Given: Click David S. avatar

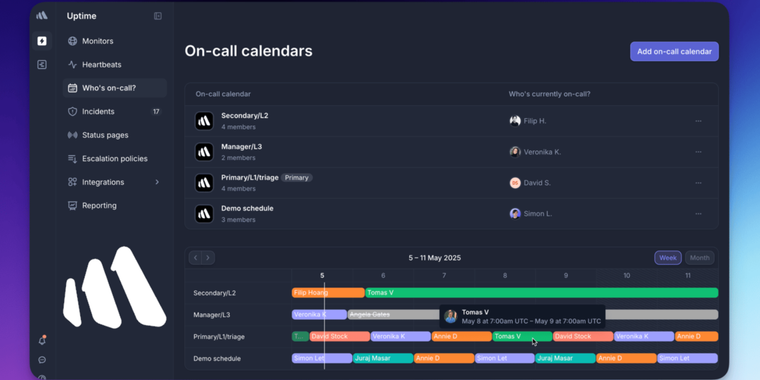Looking at the screenshot, I should pyautogui.click(x=515, y=183).
